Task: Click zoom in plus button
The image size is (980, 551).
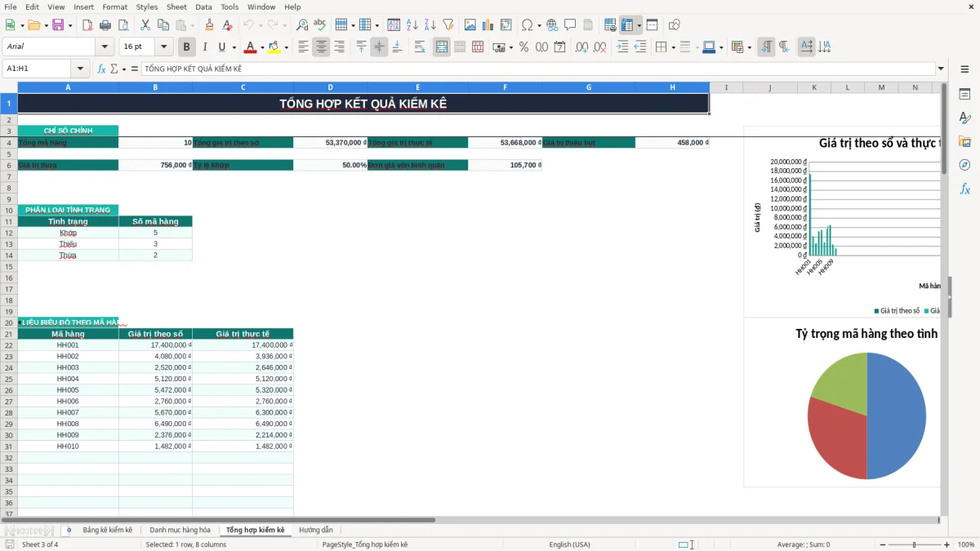Action: pyautogui.click(x=947, y=544)
